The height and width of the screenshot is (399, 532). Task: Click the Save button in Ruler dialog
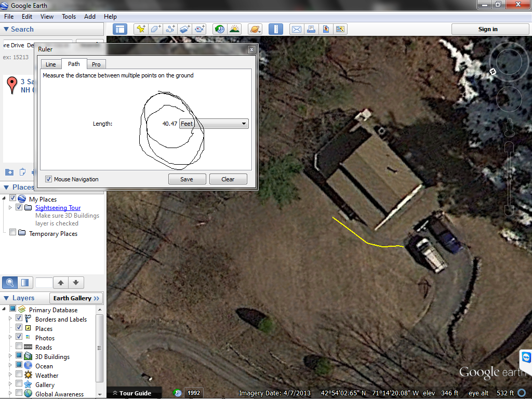click(x=187, y=179)
